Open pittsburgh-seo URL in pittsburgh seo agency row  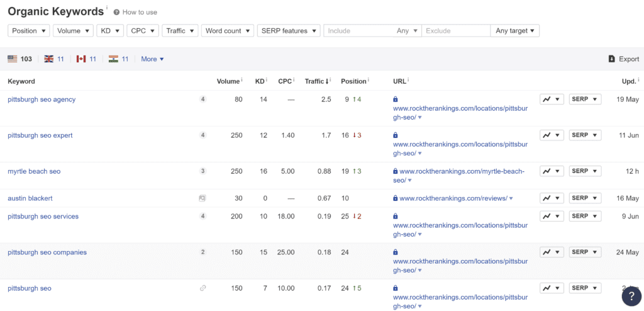[460, 113]
